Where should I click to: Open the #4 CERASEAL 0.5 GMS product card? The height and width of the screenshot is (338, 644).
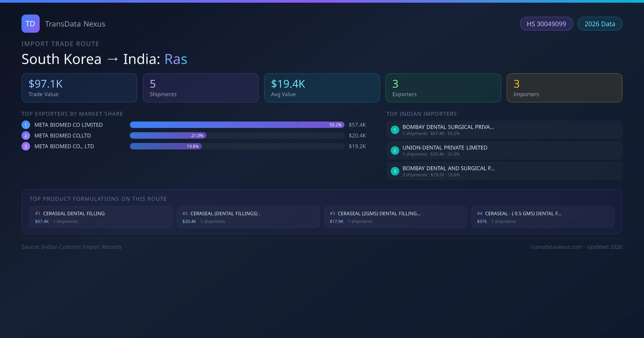coord(543,217)
